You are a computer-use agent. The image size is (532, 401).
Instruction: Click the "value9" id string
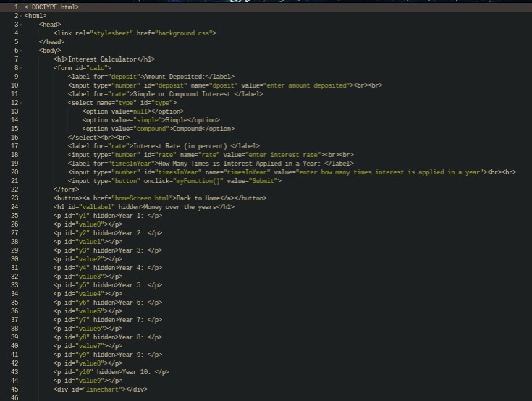coord(91,381)
